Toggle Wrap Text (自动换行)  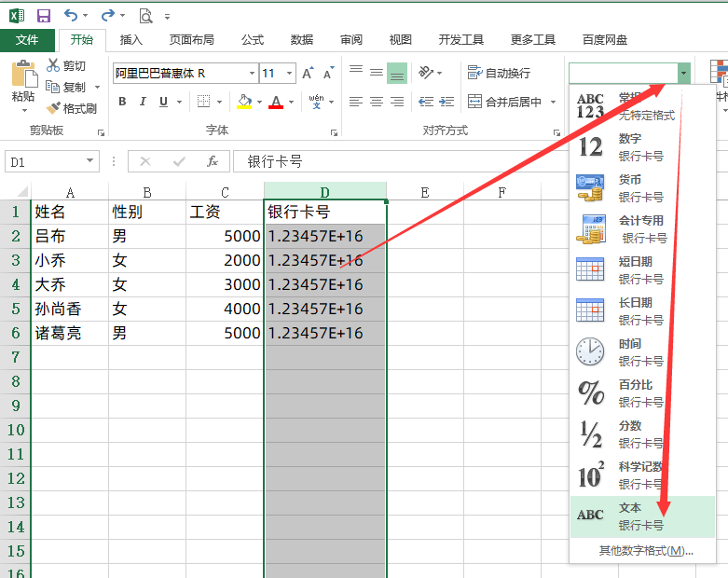pyautogui.click(x=499, y=73)
